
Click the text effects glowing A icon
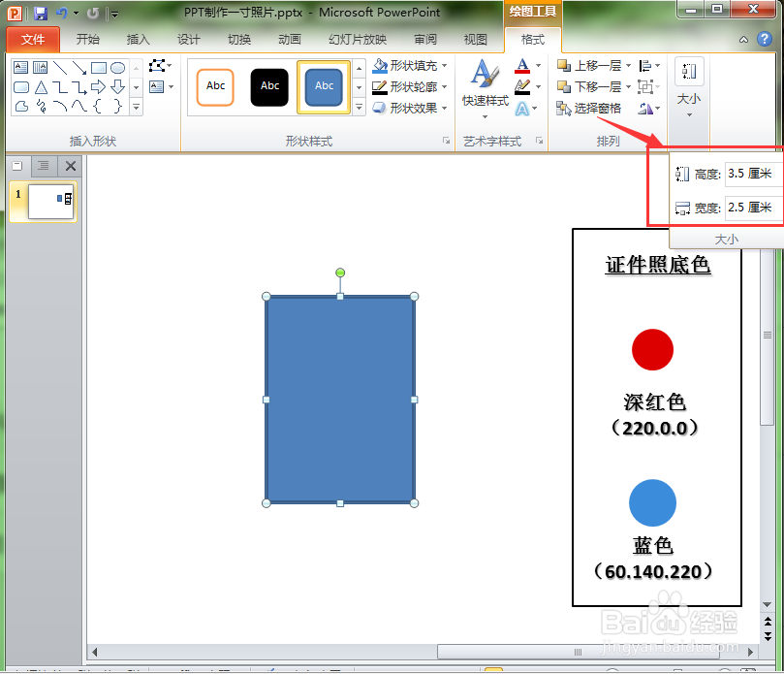(x=522, y=108)
